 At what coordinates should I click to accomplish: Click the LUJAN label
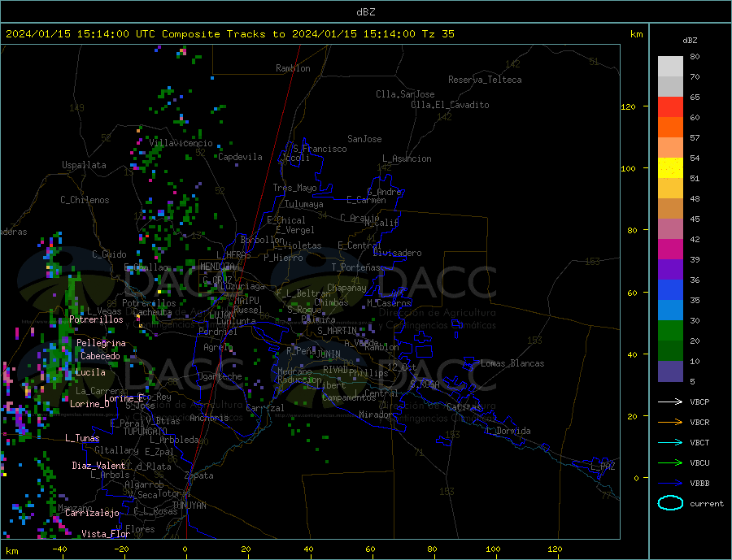point(222,315)
